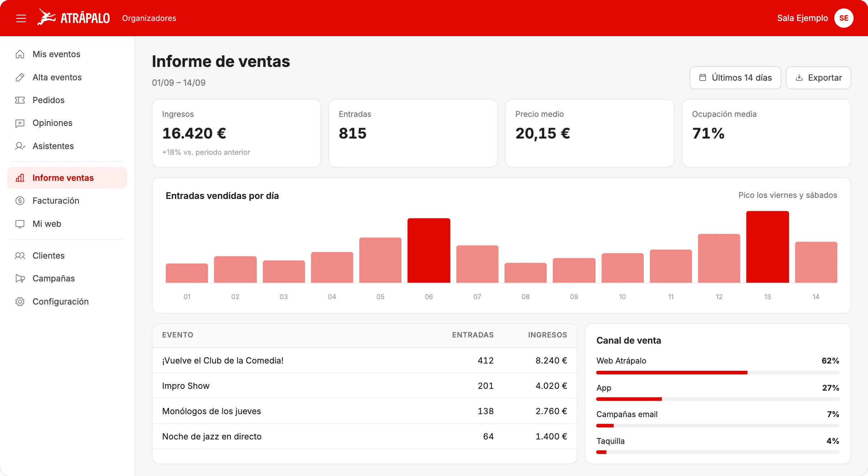Click the coin icon for Facturación
The width and height of the screenshot is (868, 476).
(20, 201)
